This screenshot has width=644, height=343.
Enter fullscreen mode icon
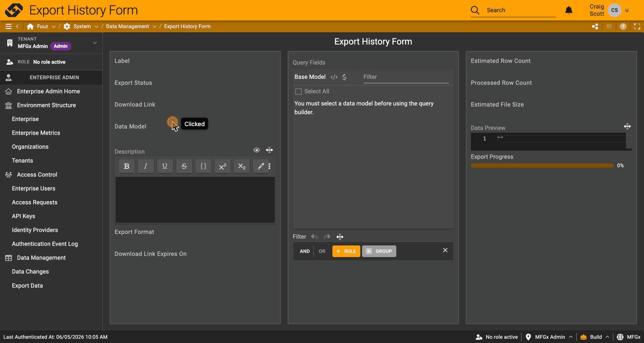637,26
